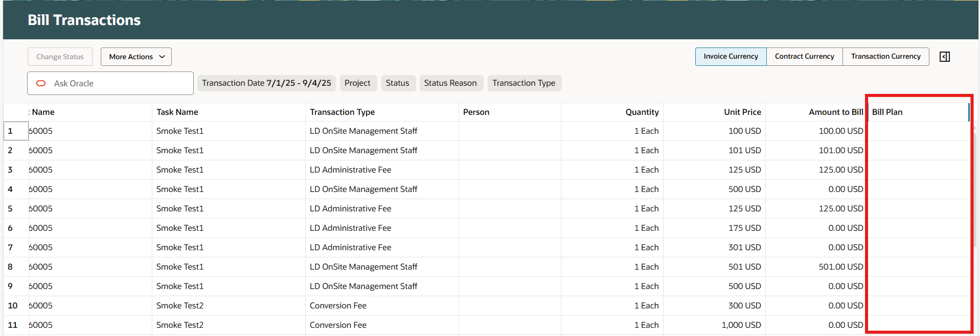Select row number 4
The height and width of the screenshot is (336, 980).
[16, 189]
